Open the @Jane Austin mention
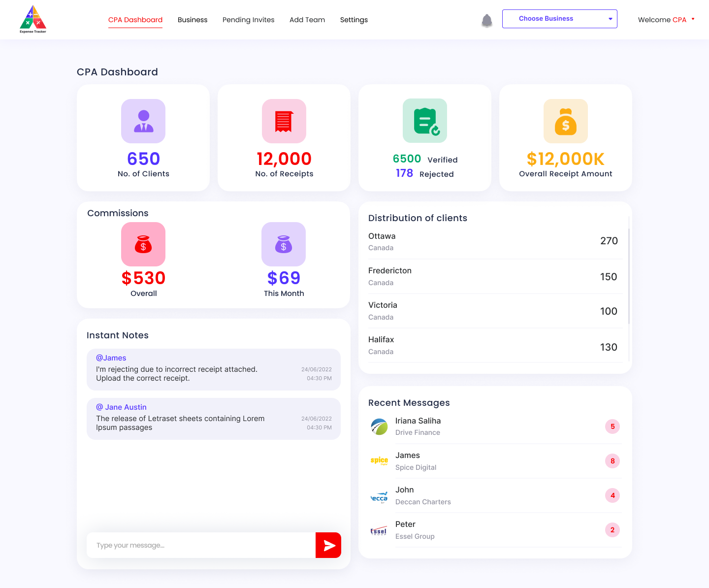The image size is (709, 588). [121, 407]
